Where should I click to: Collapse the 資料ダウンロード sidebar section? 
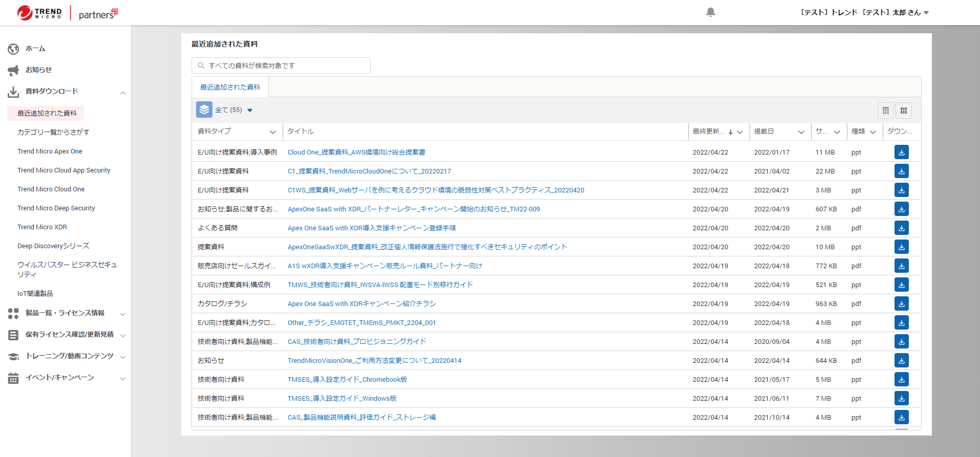click(x=122, y=93)
